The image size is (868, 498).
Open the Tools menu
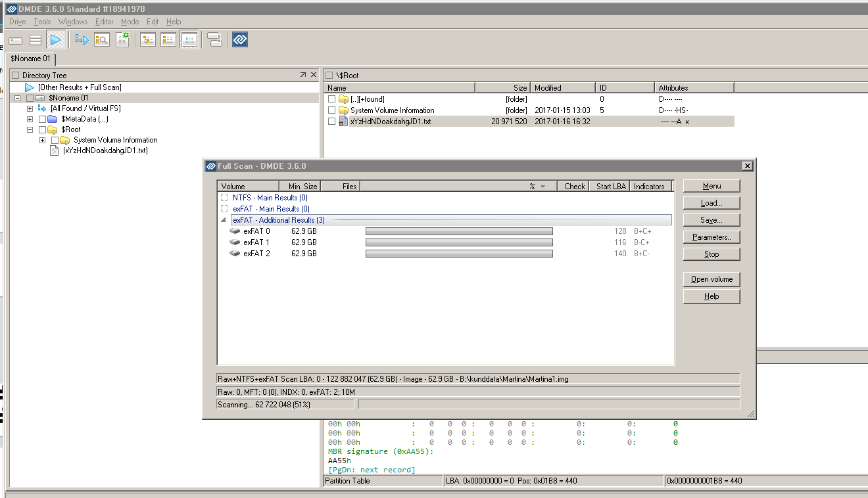pos(42,22)
